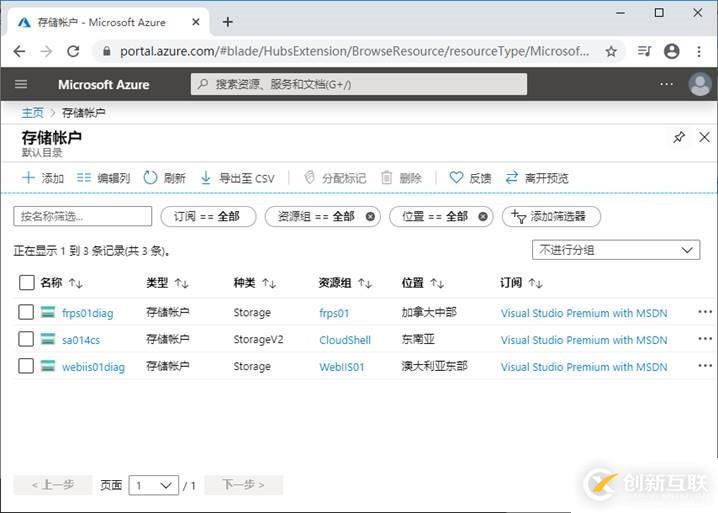Open the 订阅 == 全部 filter
The image size is (718, 513).
(208, 216)
